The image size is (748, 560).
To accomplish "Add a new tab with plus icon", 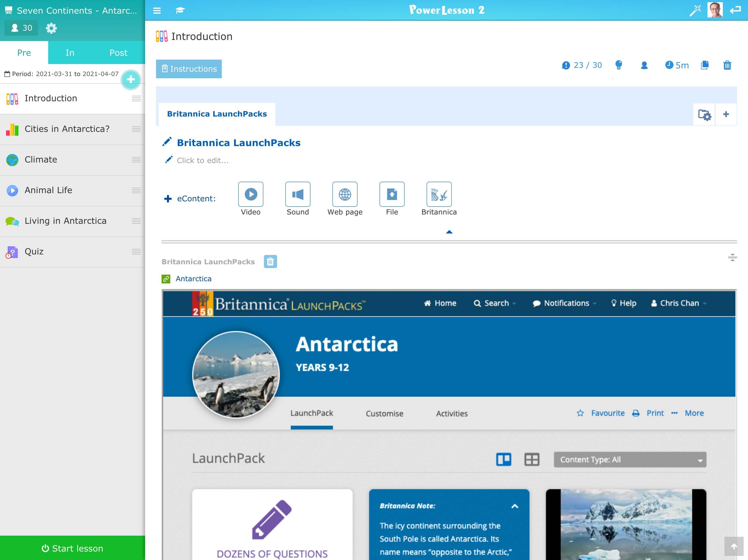I will 726,115.
